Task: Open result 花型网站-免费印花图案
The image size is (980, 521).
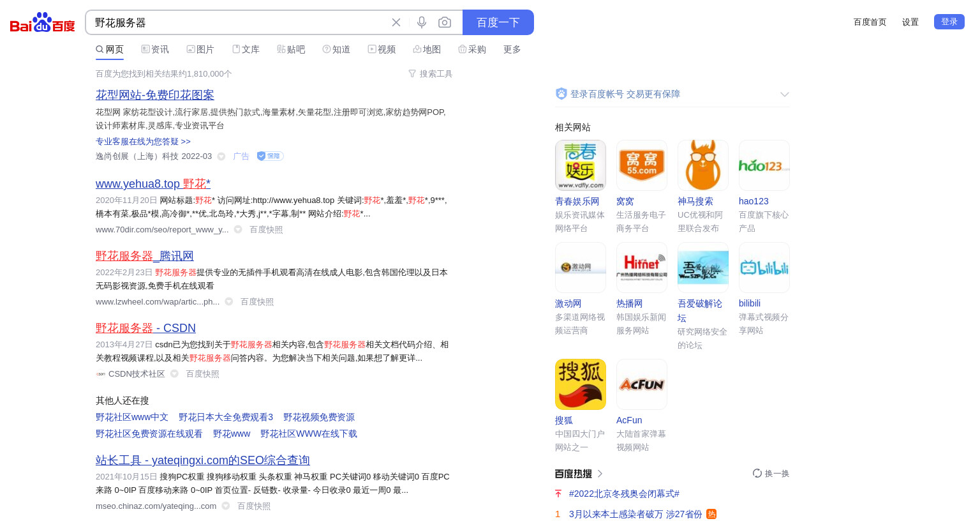Action: [155, 94]
